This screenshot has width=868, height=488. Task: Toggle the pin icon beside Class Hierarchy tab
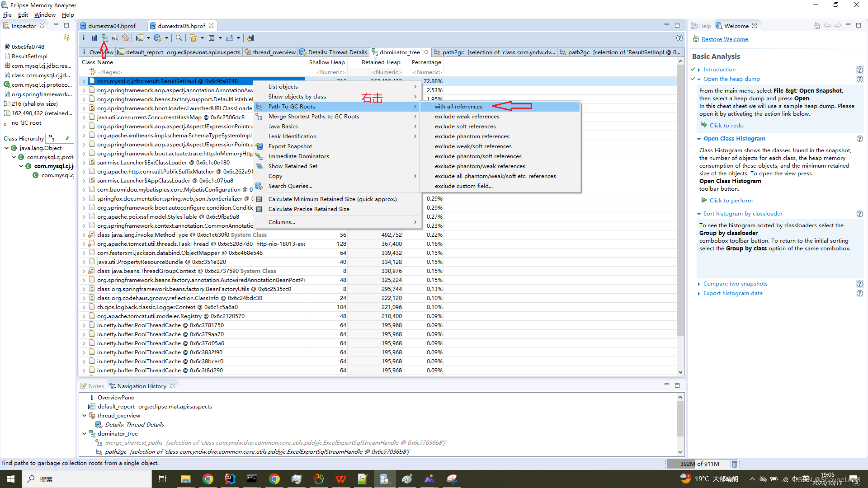pos(67,138)
